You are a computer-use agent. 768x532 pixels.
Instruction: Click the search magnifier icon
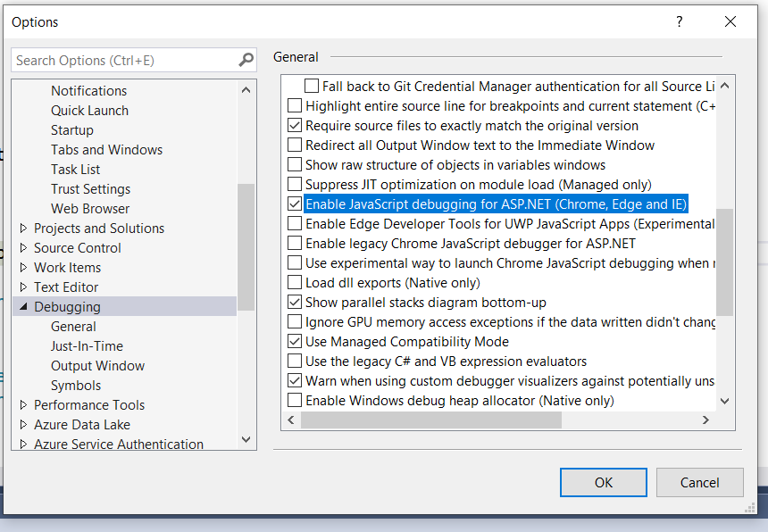(246, 61)
